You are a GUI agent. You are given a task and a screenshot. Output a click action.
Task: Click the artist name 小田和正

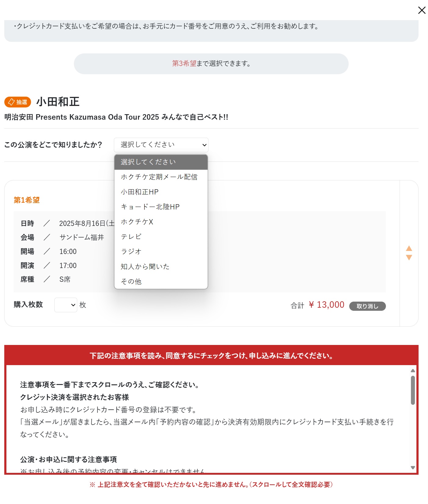point(58,102)
